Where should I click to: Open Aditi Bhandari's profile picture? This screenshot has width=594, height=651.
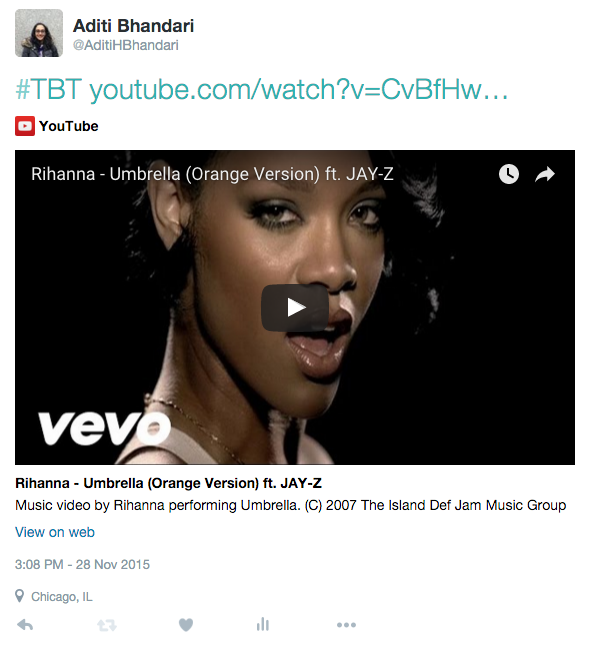click(x=39, y=33)
